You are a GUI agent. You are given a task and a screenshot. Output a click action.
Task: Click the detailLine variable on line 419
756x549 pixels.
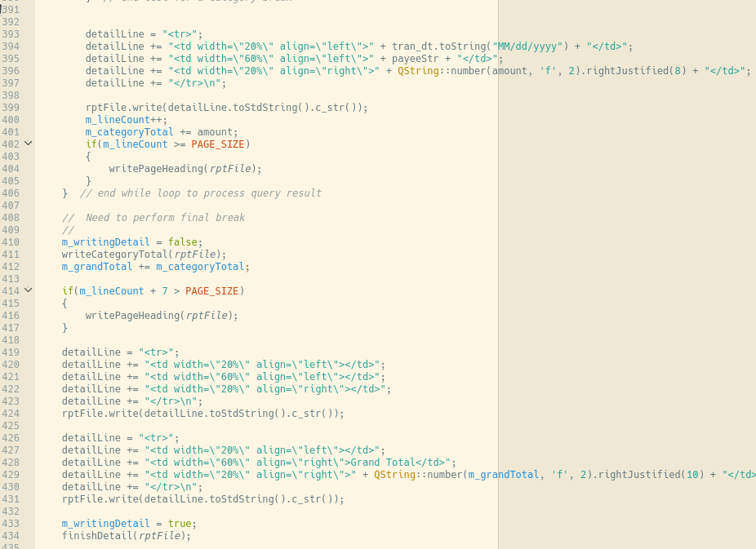tap(91, 352)
